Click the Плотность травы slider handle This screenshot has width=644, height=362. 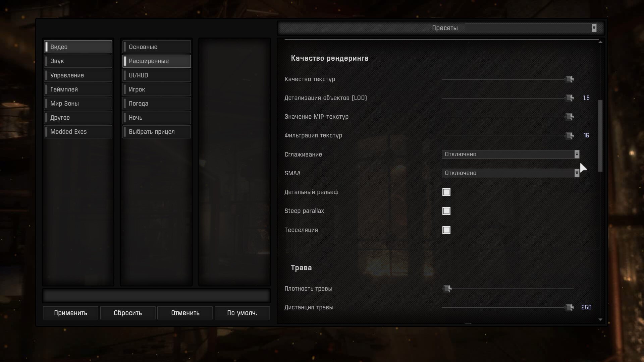447,289
